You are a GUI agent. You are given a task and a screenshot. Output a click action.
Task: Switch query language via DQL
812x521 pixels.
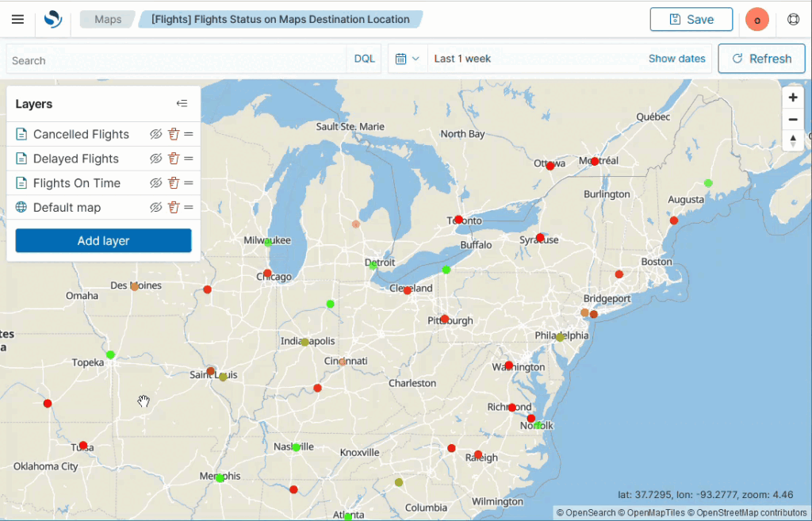tap(364, 59)
